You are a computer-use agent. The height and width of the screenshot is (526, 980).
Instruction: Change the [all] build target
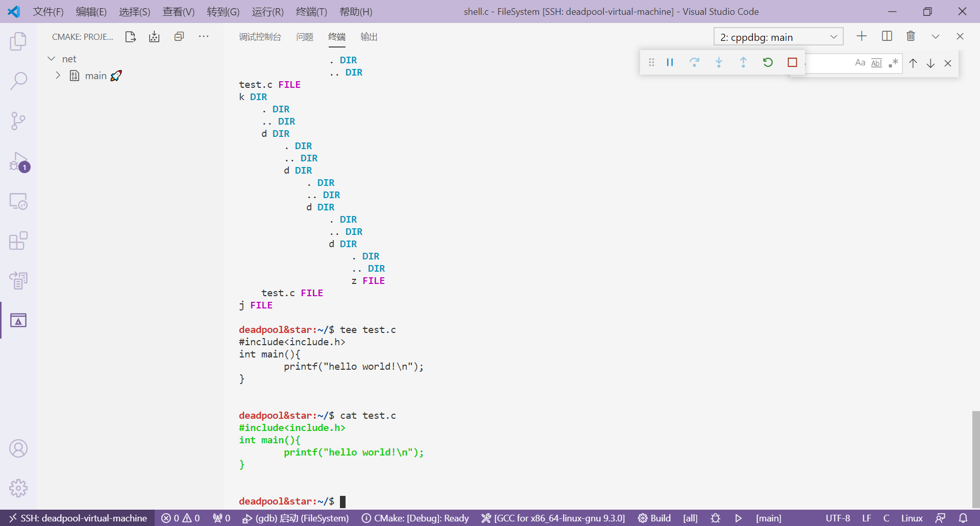(x=690, y=518)
